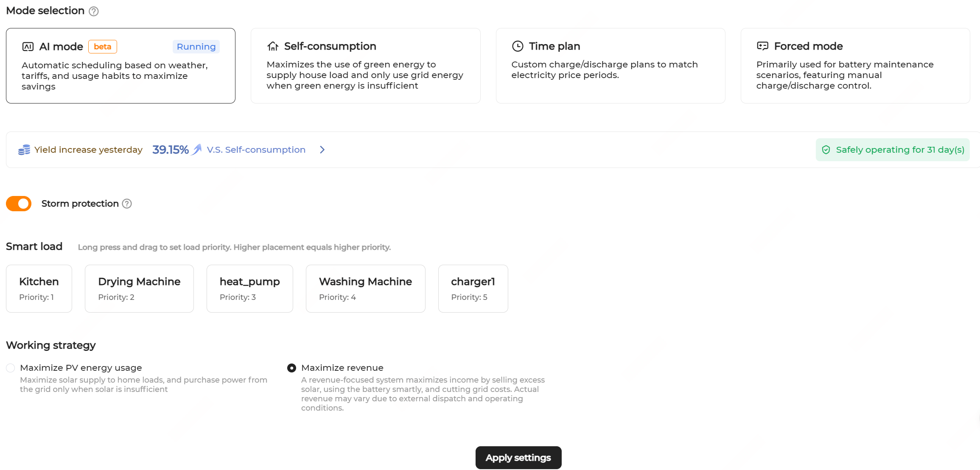Switch to Time plan mode card
Image resolution: width=980 pixels, height=470 pixels.
coord(610,66)
